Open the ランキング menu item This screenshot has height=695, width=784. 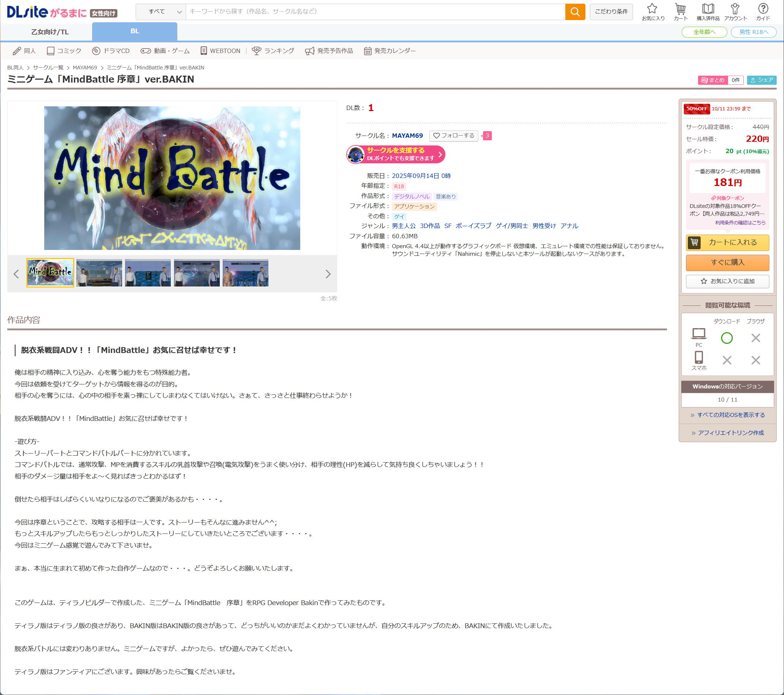pos(273,50)
